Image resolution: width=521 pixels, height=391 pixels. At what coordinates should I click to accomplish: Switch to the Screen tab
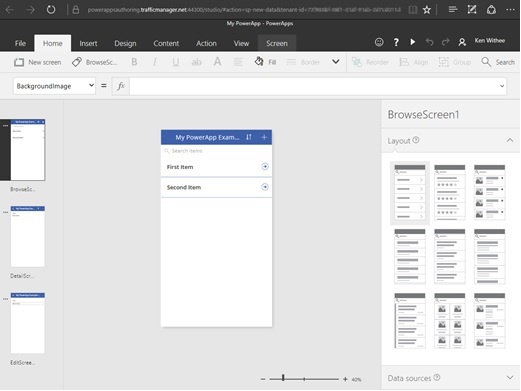point(277,43)
